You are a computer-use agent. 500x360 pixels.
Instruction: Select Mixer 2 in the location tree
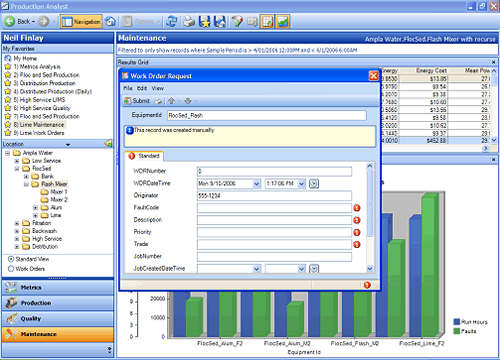click(59, 200)
